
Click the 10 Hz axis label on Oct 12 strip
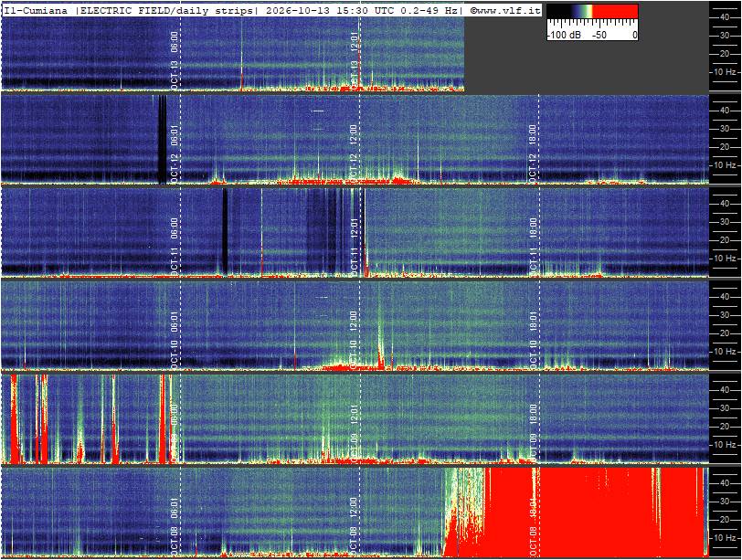(725, 165)
